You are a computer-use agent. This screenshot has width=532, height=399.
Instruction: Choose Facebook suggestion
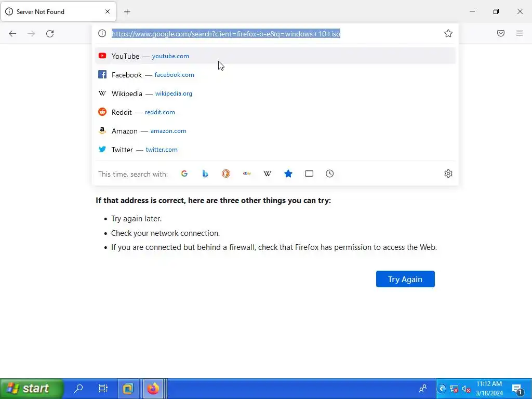tap(275, 75)
